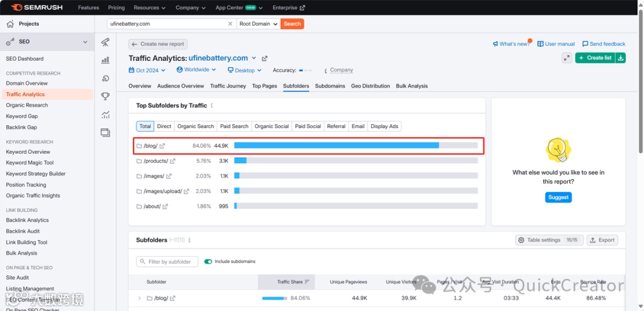Open the Worldwide region dropdown
This screenshot has height=311, width=644.
coord(196,70)
